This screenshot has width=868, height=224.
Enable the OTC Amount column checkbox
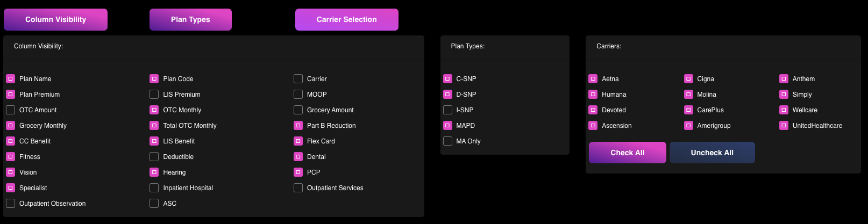[10, 110]
